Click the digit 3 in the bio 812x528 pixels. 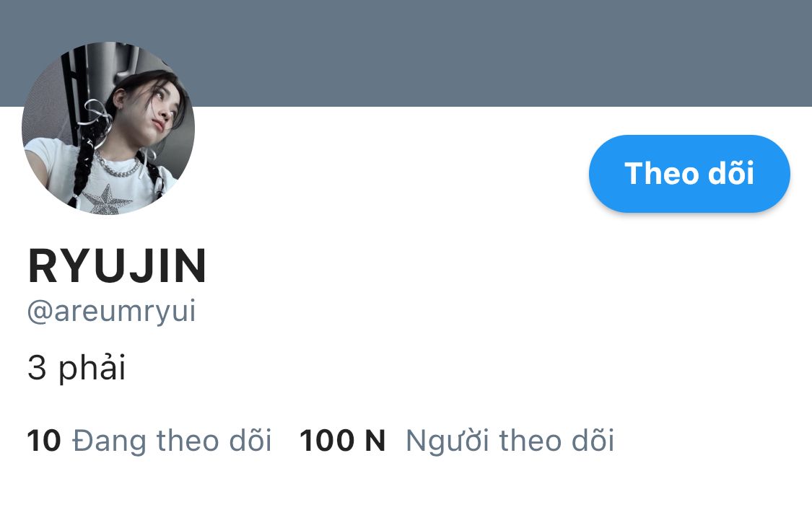pyautogui.click(x=37, y=368)
